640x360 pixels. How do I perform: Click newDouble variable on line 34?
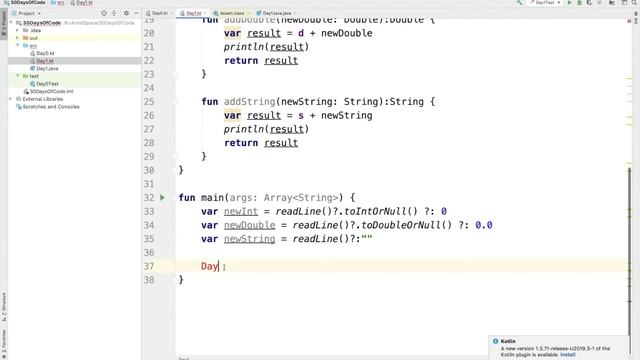point(249,225)
